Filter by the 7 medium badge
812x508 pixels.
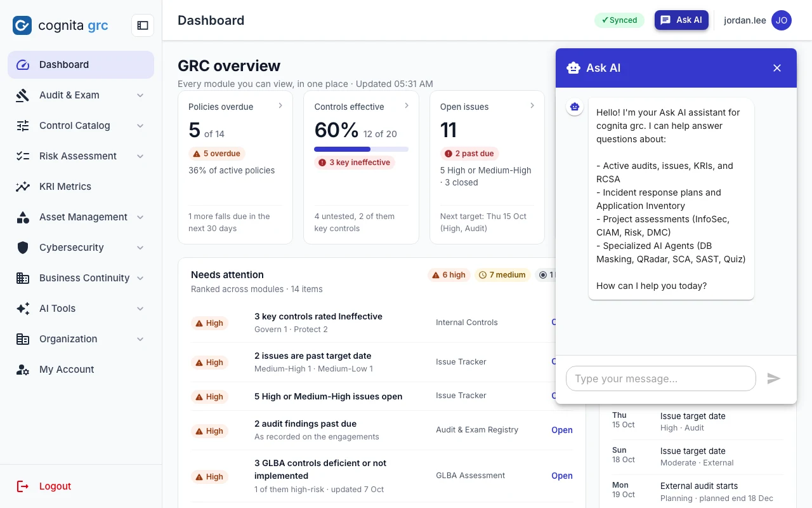[502, 275]
